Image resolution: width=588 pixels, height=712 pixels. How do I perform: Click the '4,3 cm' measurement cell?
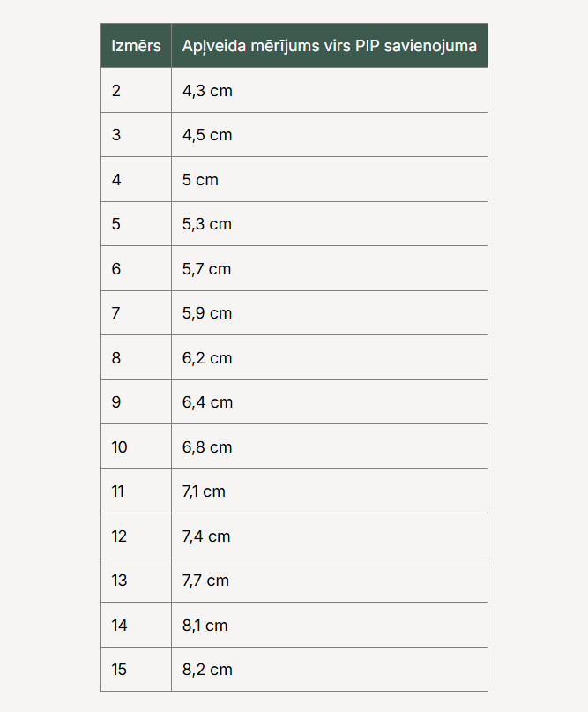coord(207,90)
